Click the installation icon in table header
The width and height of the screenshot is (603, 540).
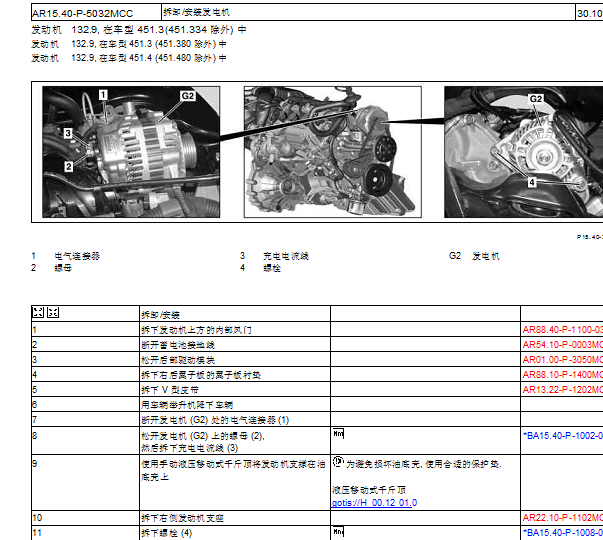[53, 312]
